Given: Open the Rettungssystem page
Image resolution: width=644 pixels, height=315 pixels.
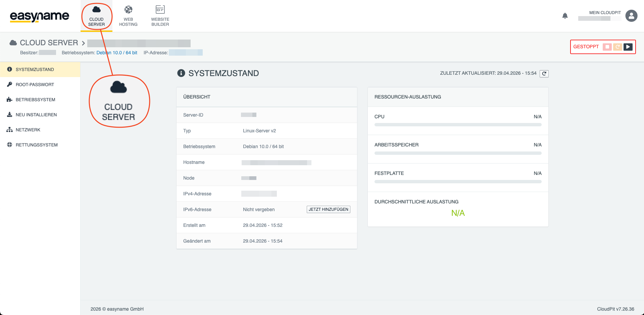Looking at the screenshot, I should click(x=37, y=145).
